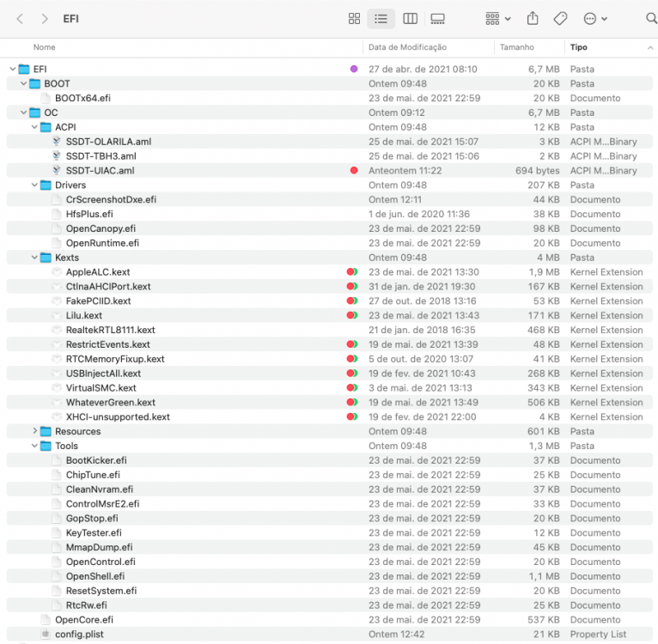Select CtlnaAHCIPort.kext row
Viewport: 658px width, 644px height.
pyautogui.click(x=329, y=287)
